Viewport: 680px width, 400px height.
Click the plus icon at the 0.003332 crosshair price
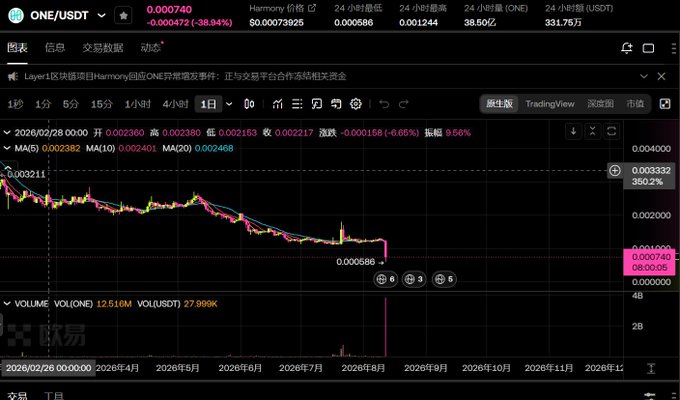[615, 170]
